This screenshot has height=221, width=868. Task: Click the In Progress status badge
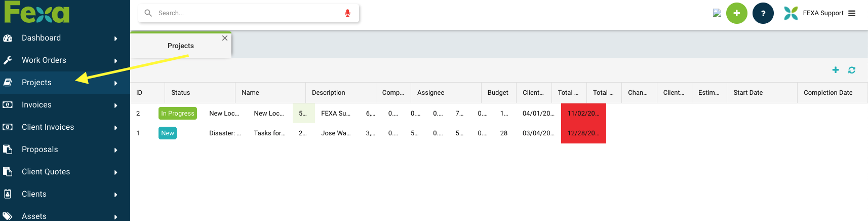(178, 114)
